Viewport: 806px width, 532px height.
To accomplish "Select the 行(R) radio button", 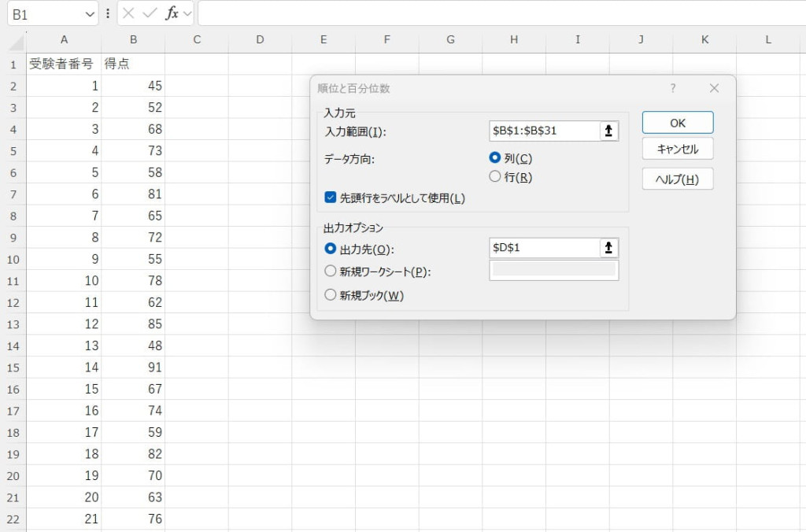I will pyautogui.click(x=495, y=177).
